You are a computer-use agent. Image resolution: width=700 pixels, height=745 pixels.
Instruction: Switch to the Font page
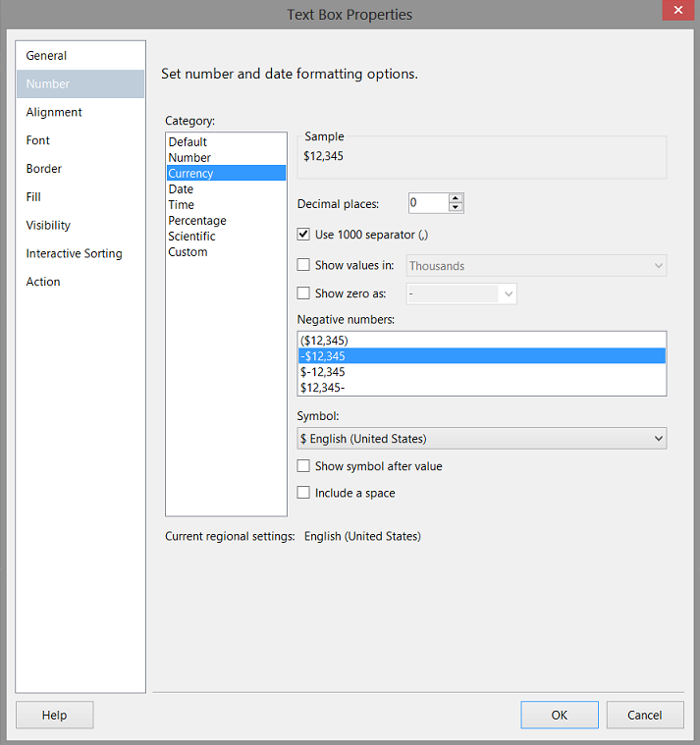click(38, 140)
